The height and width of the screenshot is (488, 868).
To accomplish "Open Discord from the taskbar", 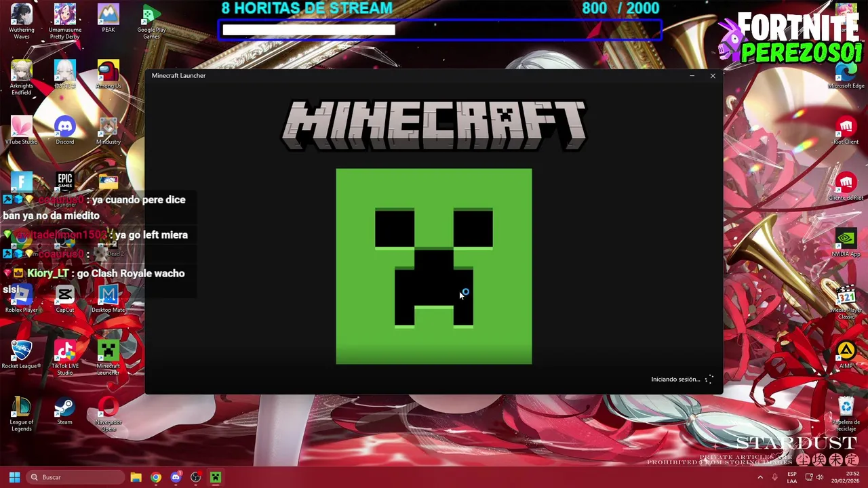I will click(176, 477).
